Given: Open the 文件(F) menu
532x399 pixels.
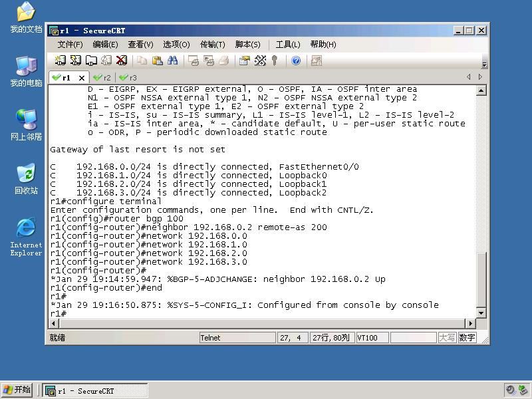Looking at the screenshot, I should point(70,45).
